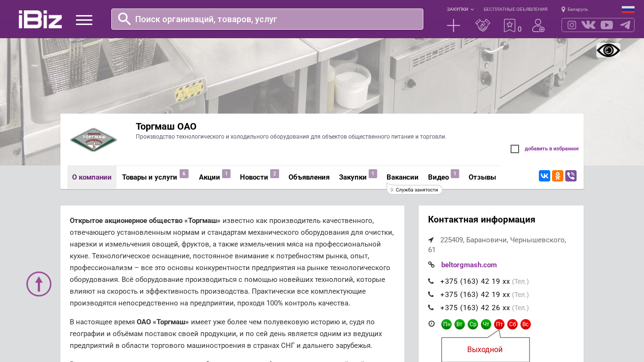Open the YouTube icon in header
Image resolution: width=644 pixels, height=362 pixels.
(607, 25)
